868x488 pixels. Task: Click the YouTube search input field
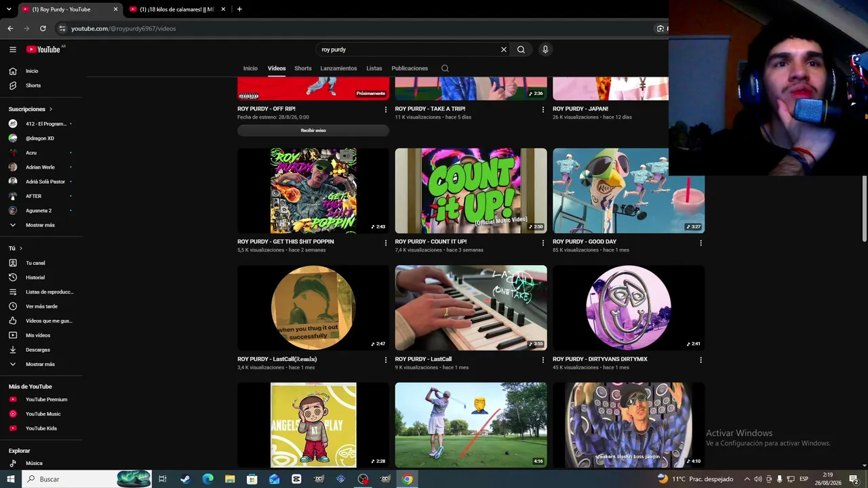point(407,49)
